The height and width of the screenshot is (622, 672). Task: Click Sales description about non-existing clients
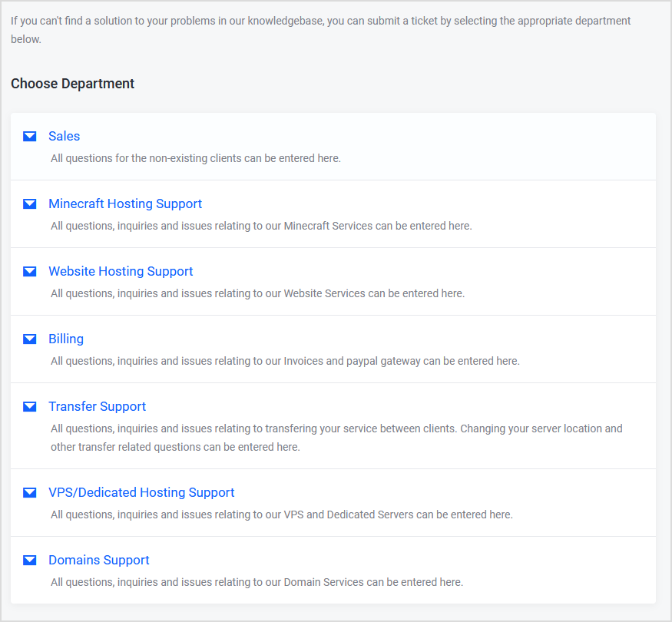coord(196,158)
